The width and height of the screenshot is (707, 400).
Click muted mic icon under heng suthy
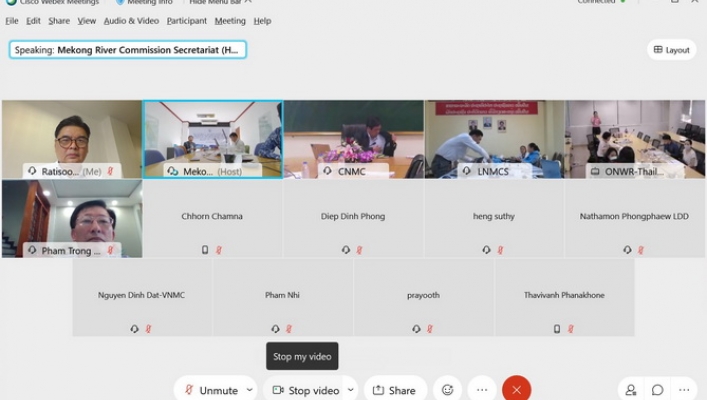click(500, 250)
